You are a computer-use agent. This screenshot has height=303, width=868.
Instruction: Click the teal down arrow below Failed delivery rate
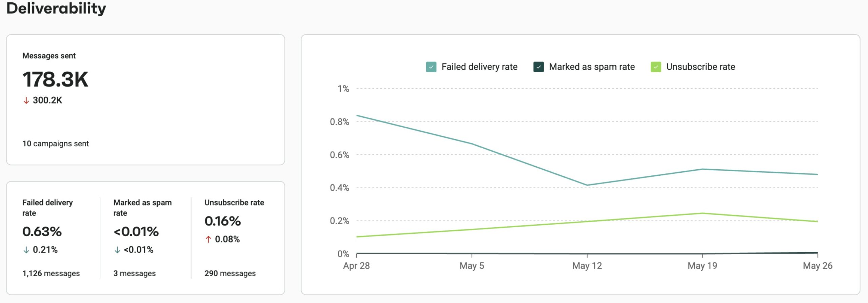[26, 250]
